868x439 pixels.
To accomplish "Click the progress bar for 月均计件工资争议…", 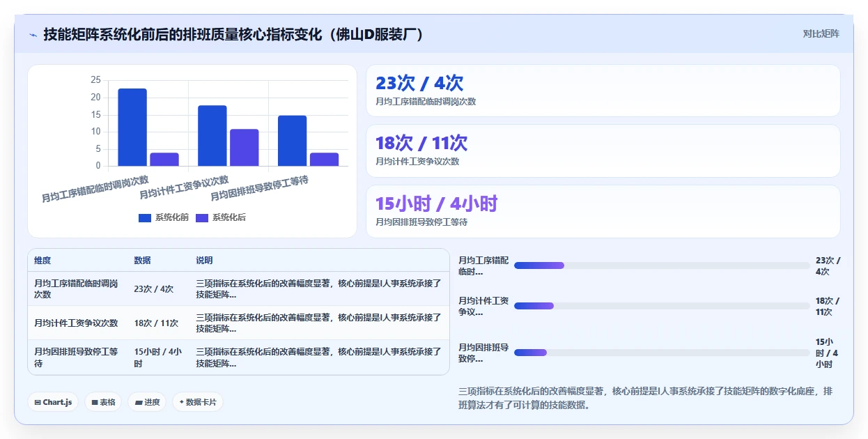I will coord(662,306).
